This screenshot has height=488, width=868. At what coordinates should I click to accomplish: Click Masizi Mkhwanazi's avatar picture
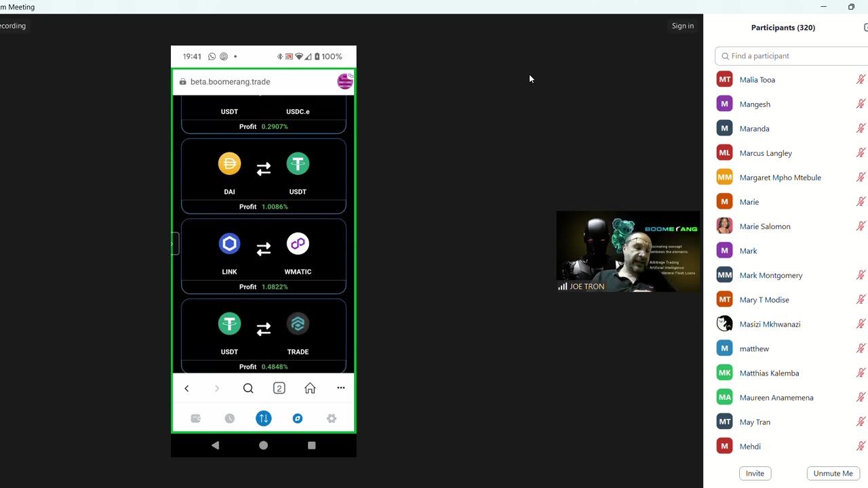(x=725, y=324)
